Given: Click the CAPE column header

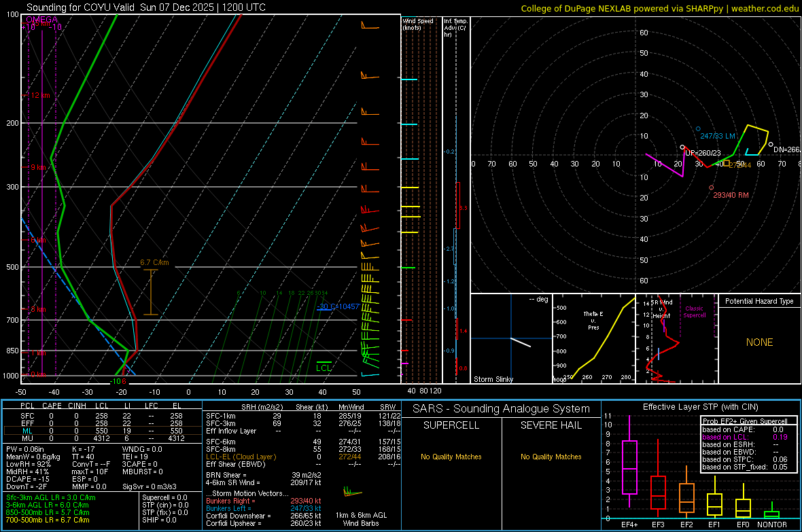Looking at the screenshot, I should [52, 406].
